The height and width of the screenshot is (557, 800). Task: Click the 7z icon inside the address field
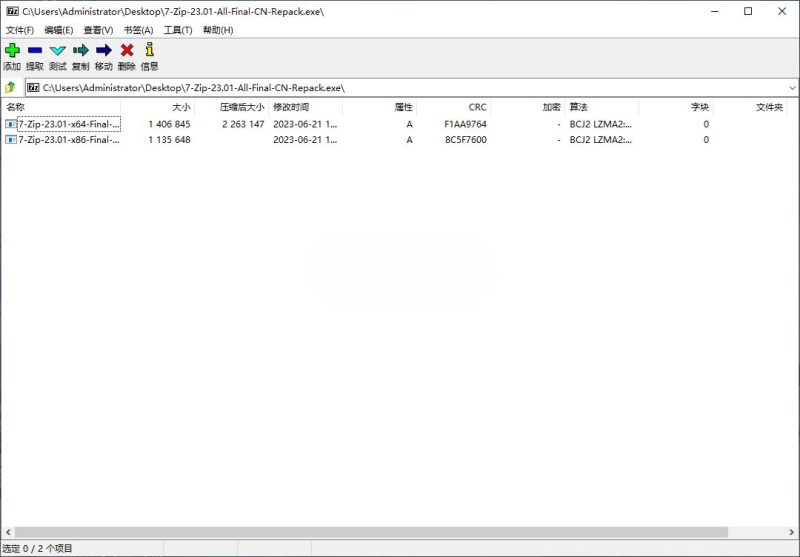click(x=33, y=88)
